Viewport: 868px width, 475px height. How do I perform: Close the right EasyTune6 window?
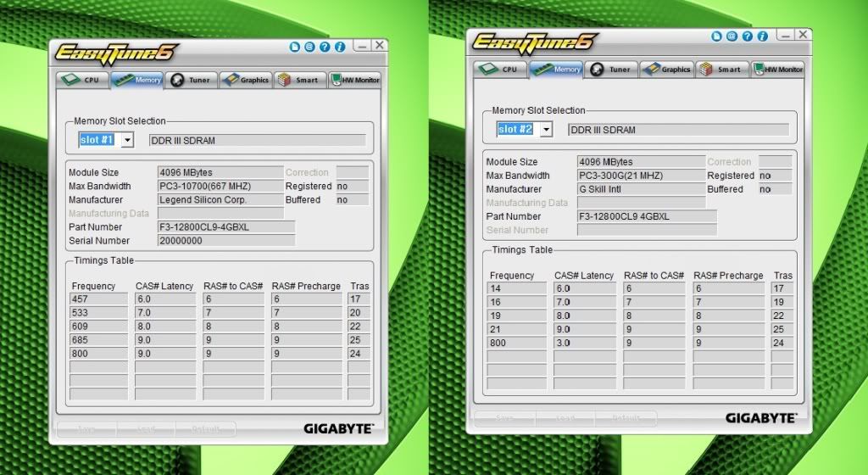[803, 34]
